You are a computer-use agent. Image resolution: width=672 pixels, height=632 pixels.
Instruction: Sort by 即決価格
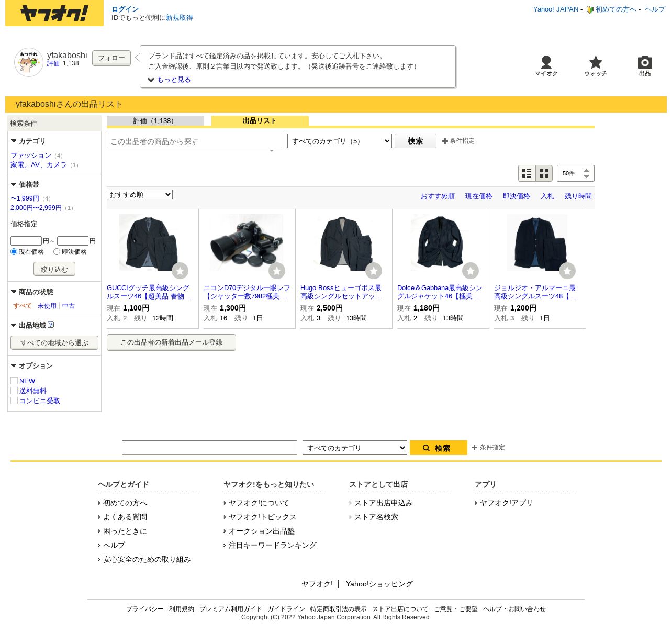(x=517, y=196)
